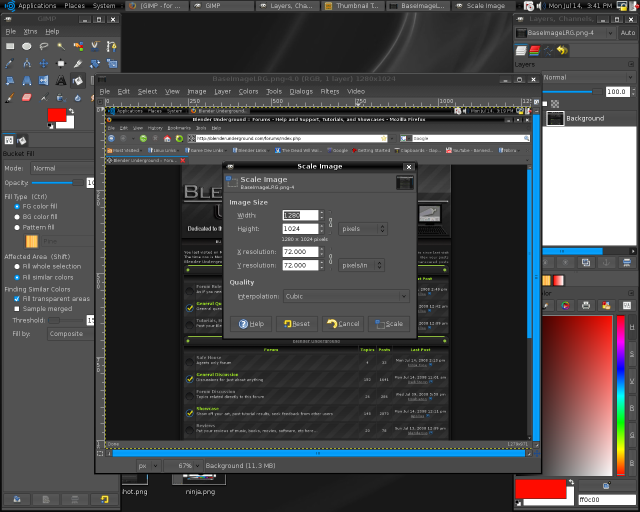Image resolution: width=640 pixels, height=512 pixels.
Task: Select the Scale tool in toolbox
Action: coord(111,63)
